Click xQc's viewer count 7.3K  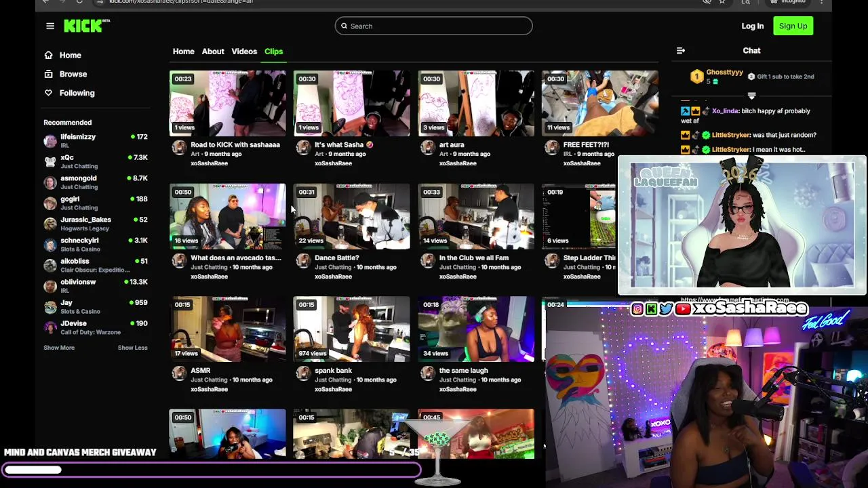point(140,157)
